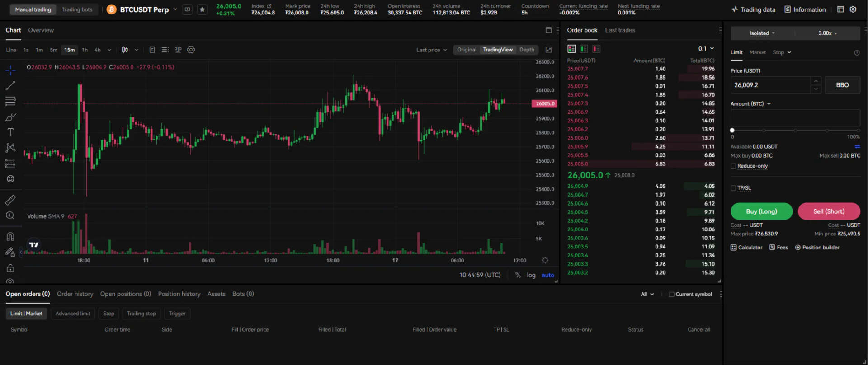868x365 pixels.
Task: Filter open orders by Trailing stop
Action: 142,314
